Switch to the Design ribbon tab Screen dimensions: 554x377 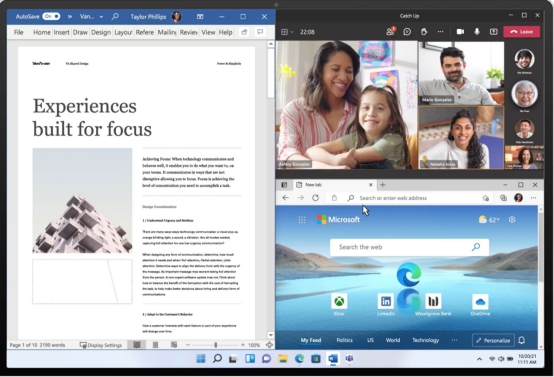point(101,32)
